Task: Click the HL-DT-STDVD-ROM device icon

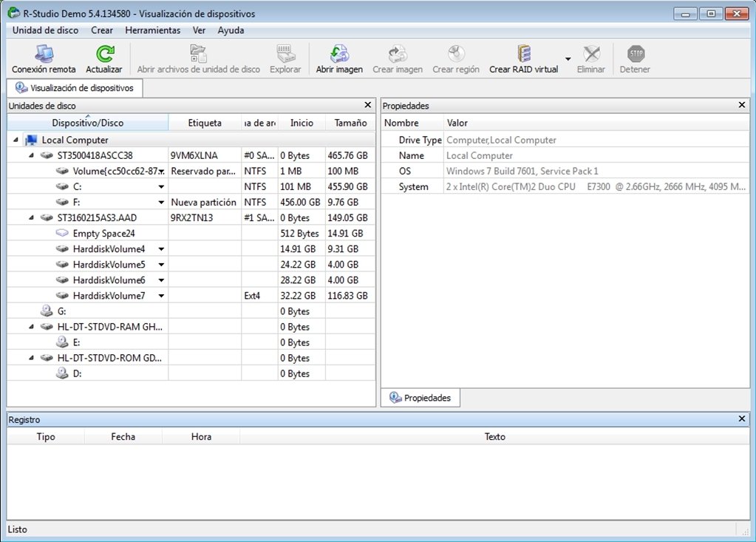Action: coord(47,358)
